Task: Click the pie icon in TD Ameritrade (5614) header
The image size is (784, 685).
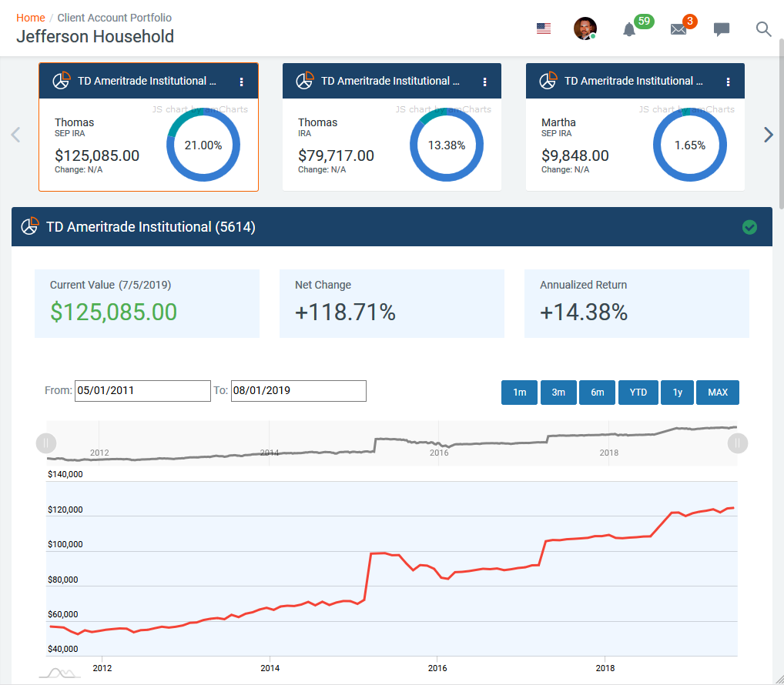Action: point(30,226)
